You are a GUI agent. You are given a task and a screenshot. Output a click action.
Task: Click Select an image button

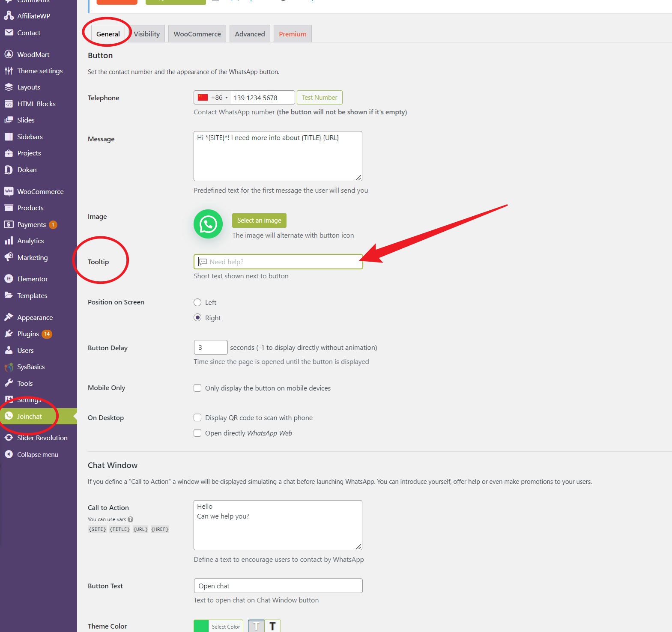point(259,221)
